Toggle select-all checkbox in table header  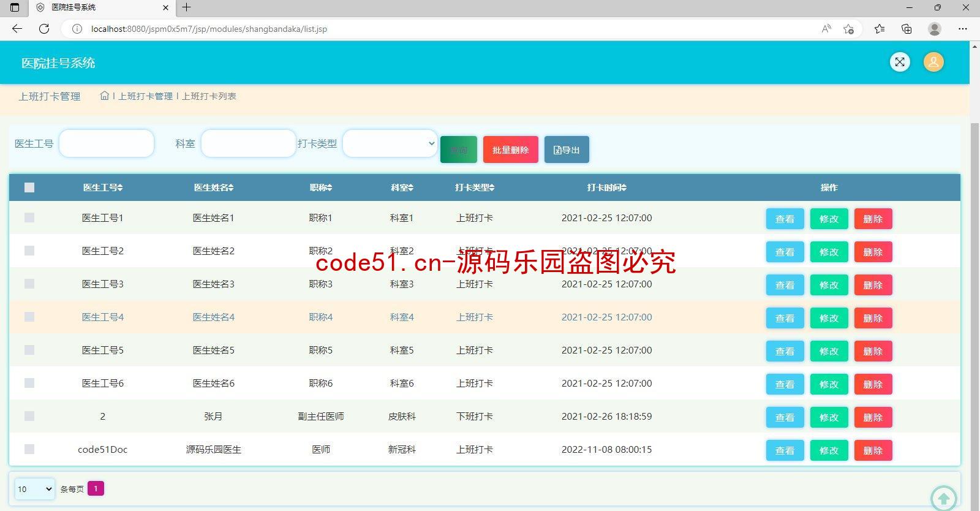click(29, 187)
